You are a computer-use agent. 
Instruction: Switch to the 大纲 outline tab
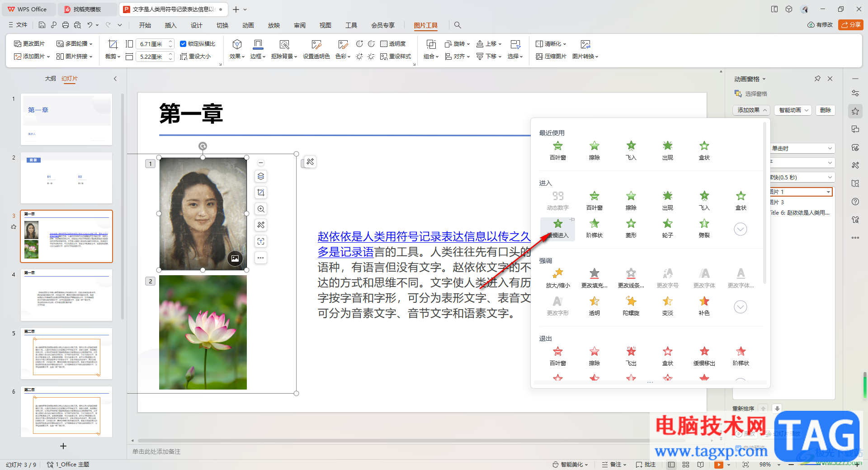[x=50, y=79]
